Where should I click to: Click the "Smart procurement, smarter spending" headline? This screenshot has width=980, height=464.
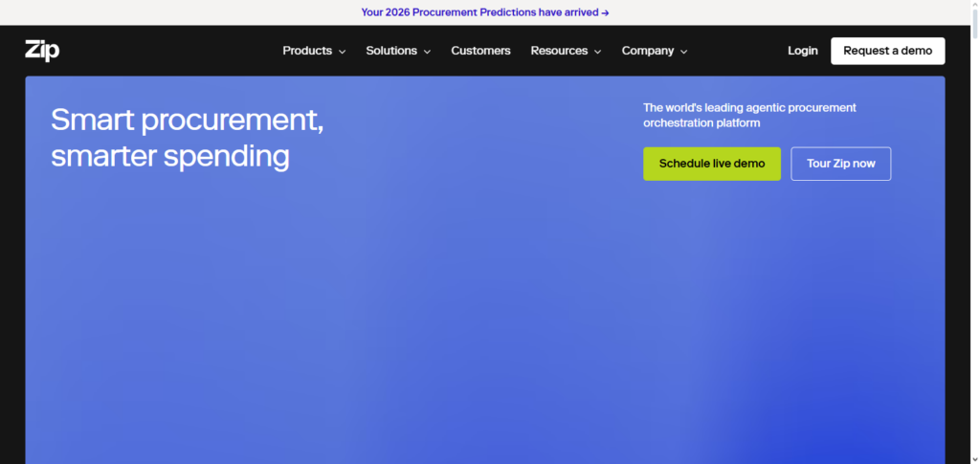pyautogui.click(x=187, y=137)
